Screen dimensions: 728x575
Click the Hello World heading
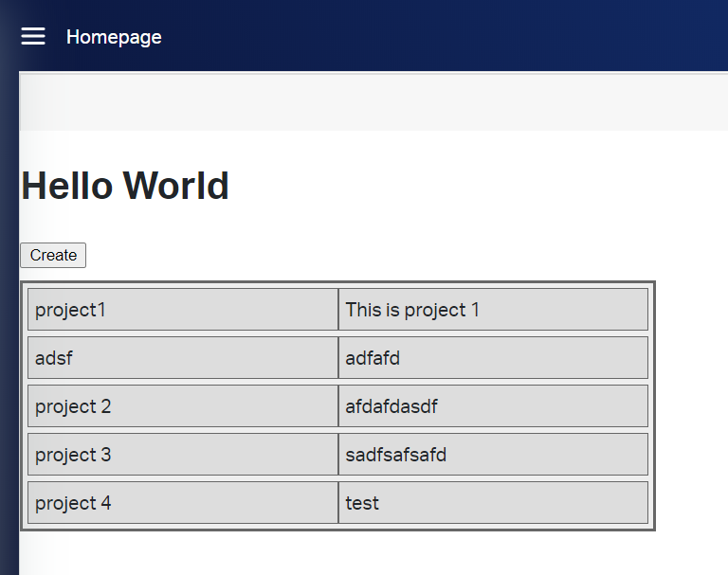[x=125, y=186]
